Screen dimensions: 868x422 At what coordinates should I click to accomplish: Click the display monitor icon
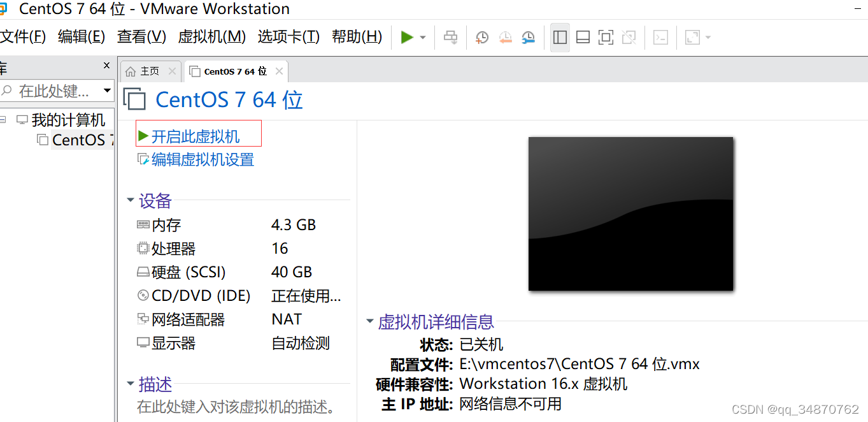tap(143, 343)
